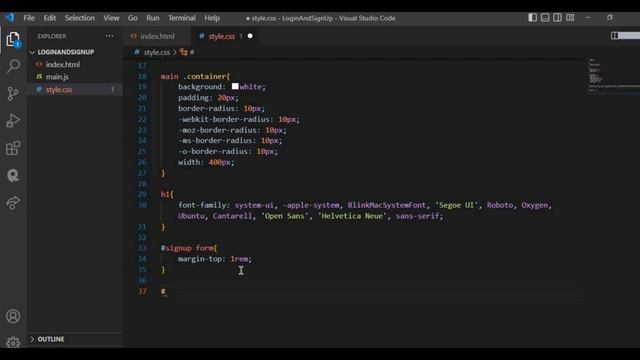This screenshot has height=360, width=640.
Task: Open the Terminal menu
Action: click(182, 18)
